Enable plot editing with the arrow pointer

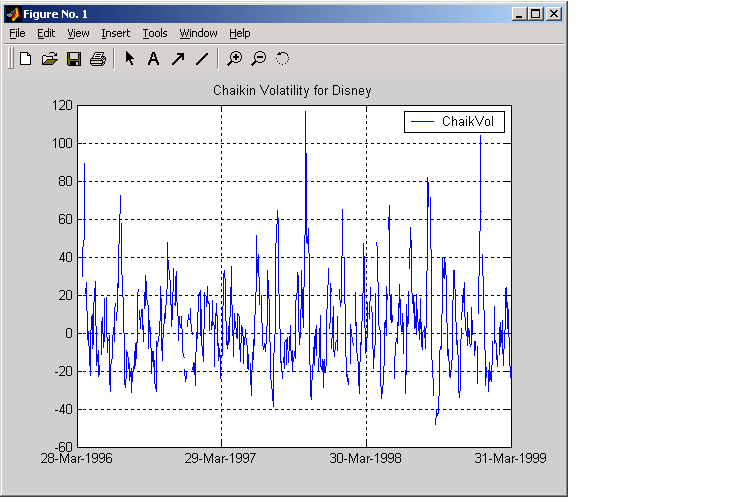[129, 59]
